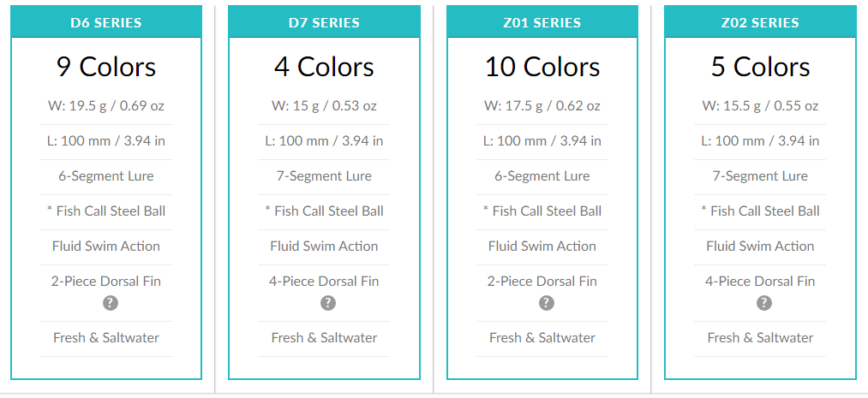Click the D6 Series dorsal fin help icon
868x398 pixels.
click(110, 303)
